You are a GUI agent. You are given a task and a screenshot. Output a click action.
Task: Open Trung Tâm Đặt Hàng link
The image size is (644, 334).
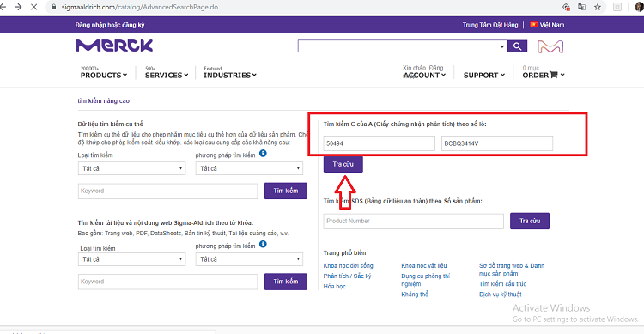pos(490,25)
